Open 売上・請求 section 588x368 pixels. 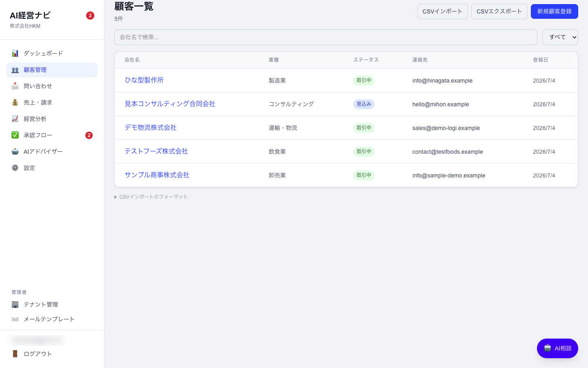pos(52,102)
